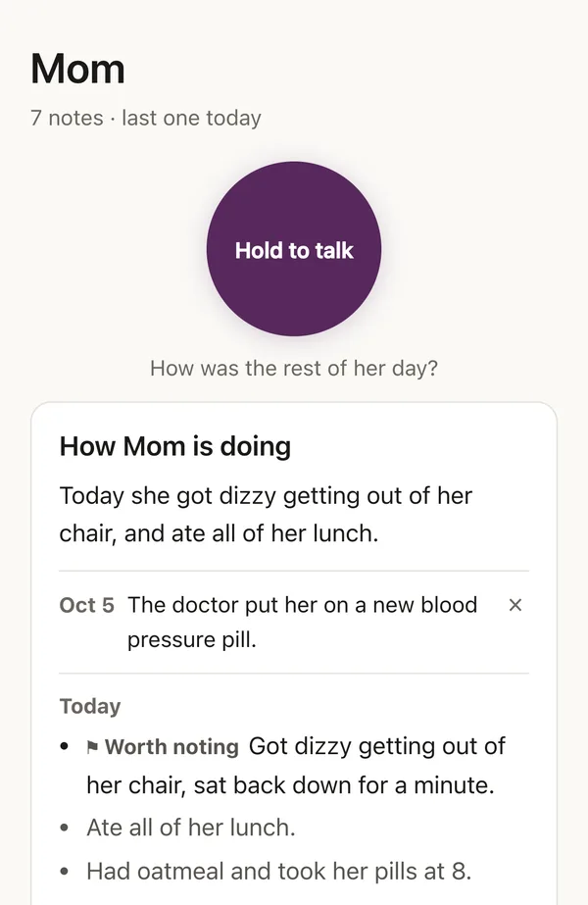Select the last one today text
Image resolution: width=588 pixels, height=905 pixels.
click(191, 118)
